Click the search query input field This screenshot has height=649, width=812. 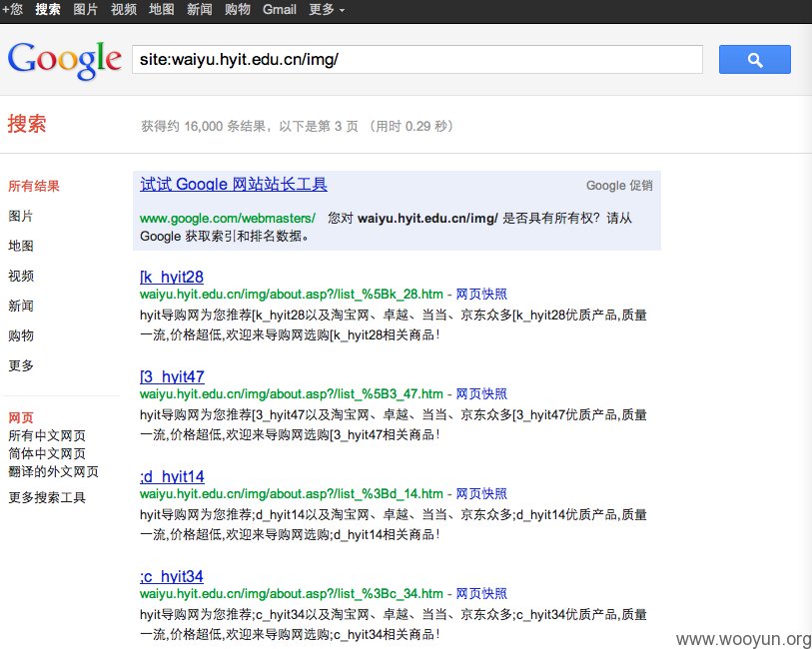(x=417, y=60)
